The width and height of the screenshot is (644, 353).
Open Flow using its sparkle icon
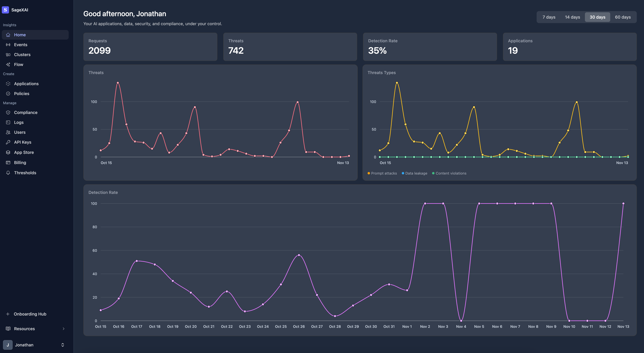(8, 64)
